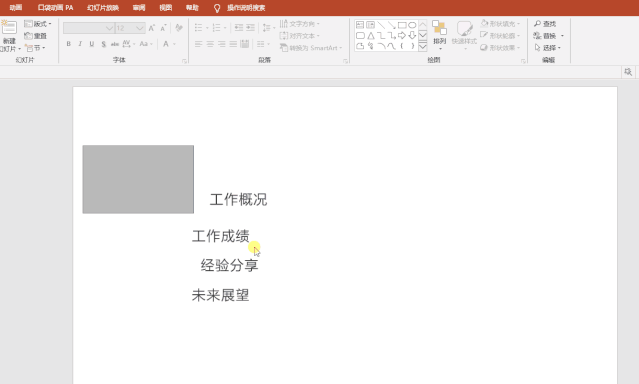Click the increase indent icon
The height and width of the screenshot is (384, 639).
(x=251, y=28)
